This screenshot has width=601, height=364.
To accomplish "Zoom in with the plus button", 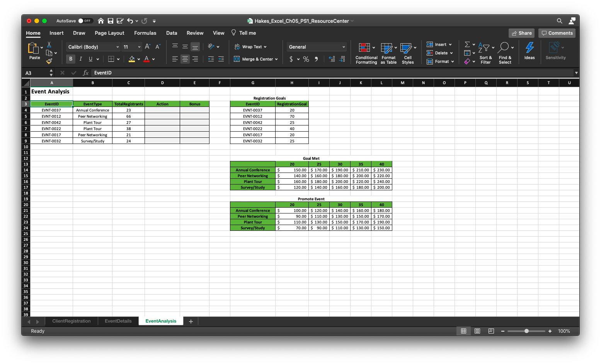I will (x=550, y=331).
